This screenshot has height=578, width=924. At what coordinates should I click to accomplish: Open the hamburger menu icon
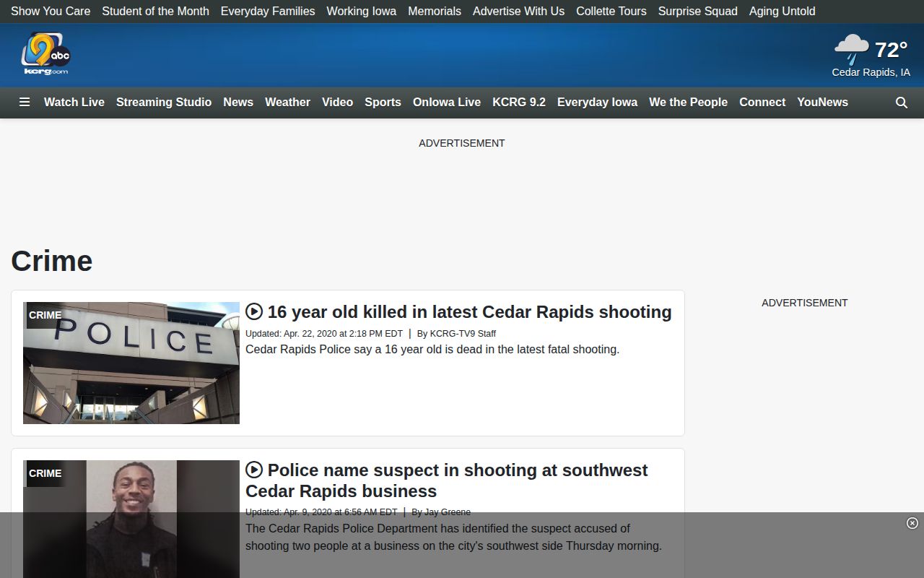25,103
